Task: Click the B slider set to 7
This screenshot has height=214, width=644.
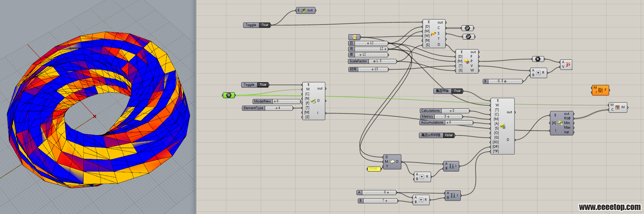Action: (x=378, y=201)
